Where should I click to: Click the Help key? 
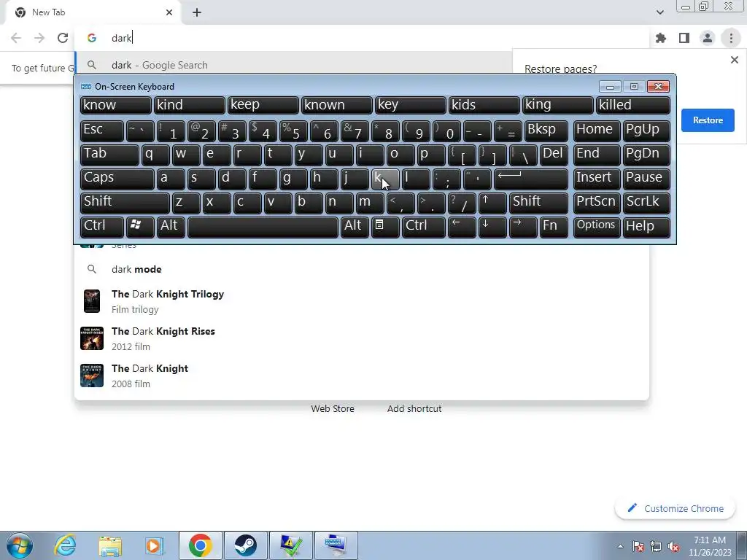coord(646,227)
